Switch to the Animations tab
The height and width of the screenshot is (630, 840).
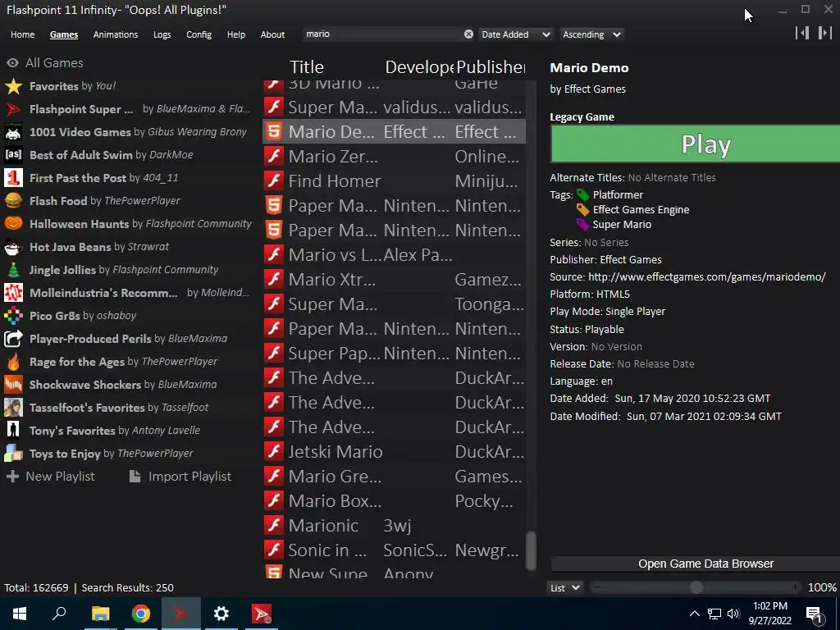(x=115, y=34)
